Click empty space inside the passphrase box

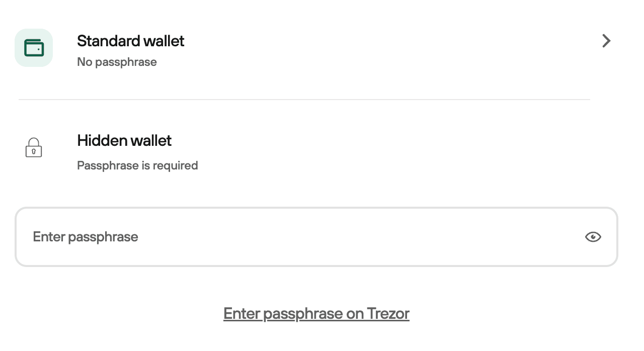click(352, 237)
